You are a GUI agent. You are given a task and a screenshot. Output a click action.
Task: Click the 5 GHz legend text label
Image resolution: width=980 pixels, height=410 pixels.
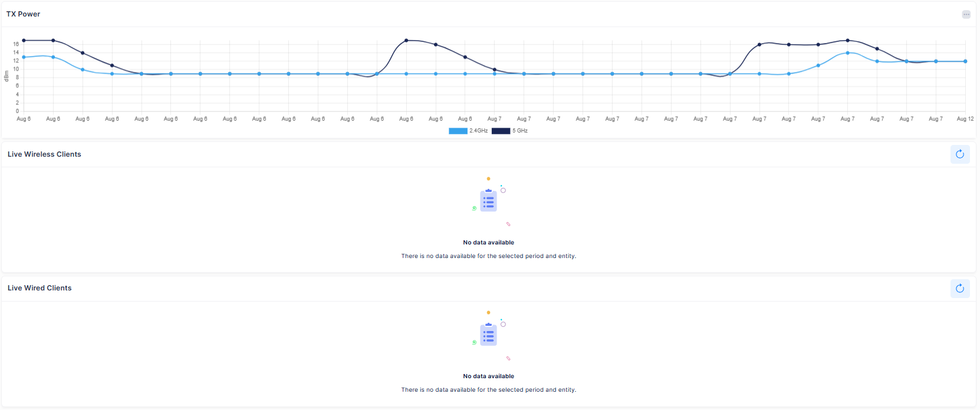pos(520,131)
